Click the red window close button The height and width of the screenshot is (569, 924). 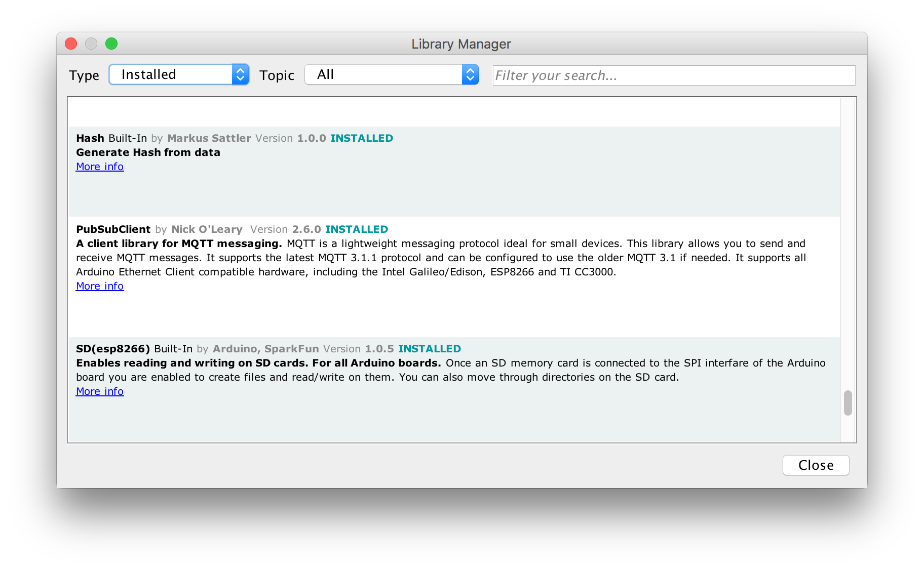tap(71, 44)
